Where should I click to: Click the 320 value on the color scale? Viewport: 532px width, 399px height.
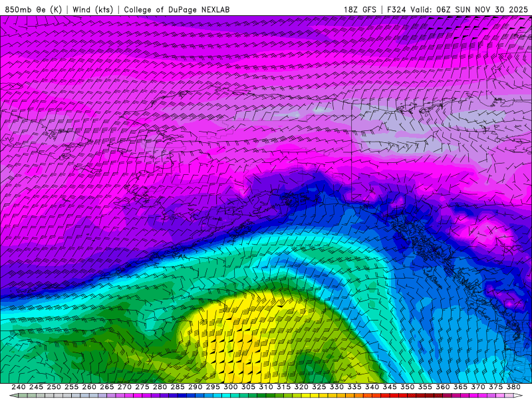pos(301,387)
